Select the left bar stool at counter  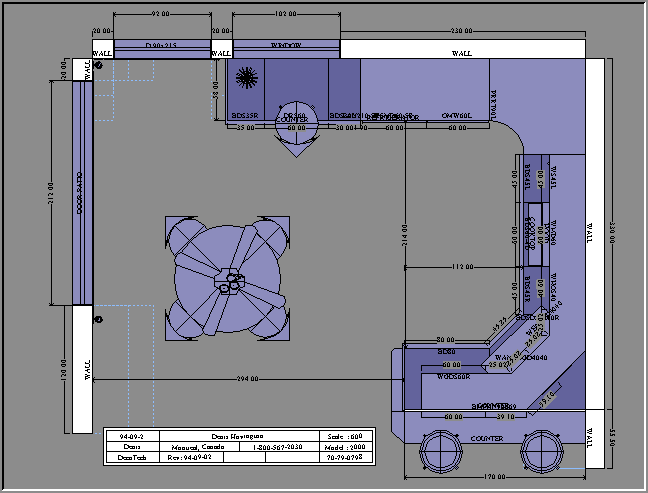point(441,451)
